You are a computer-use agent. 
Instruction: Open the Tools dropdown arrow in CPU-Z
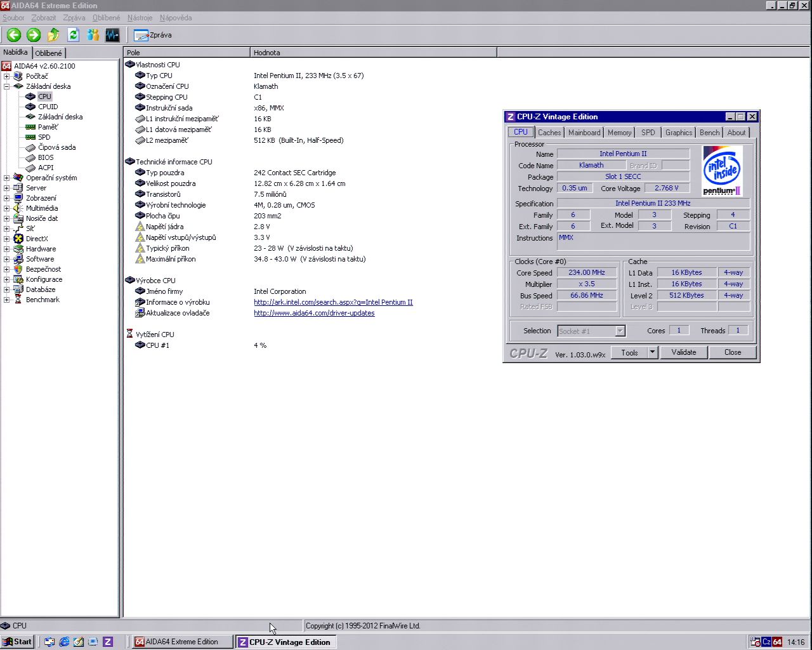point(652,352)
